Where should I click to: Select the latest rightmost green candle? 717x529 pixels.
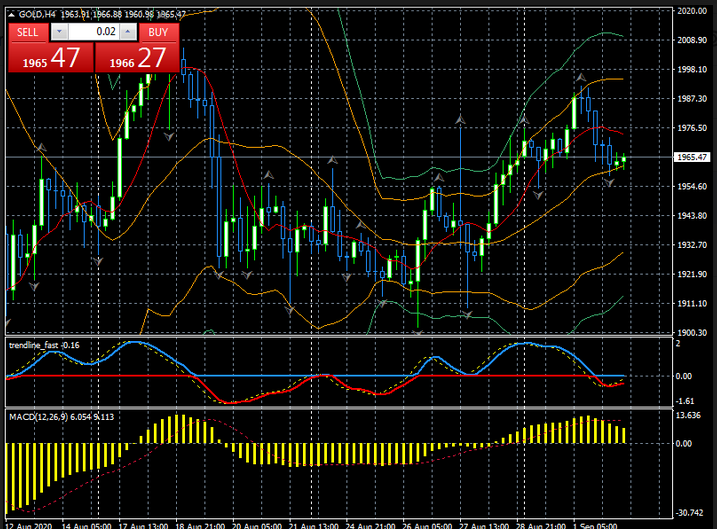[622, 160]
